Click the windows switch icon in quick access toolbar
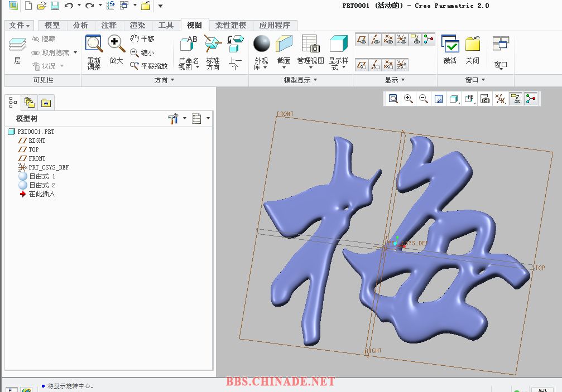This screenshot has height=392, width=562. click(x=124, y=6)
